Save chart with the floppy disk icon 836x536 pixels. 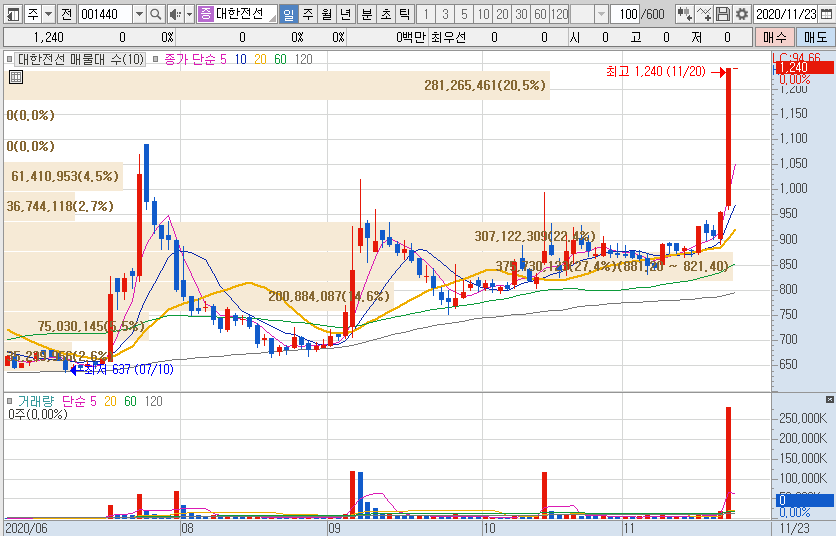pyautogui.click(x=722, y=14)
